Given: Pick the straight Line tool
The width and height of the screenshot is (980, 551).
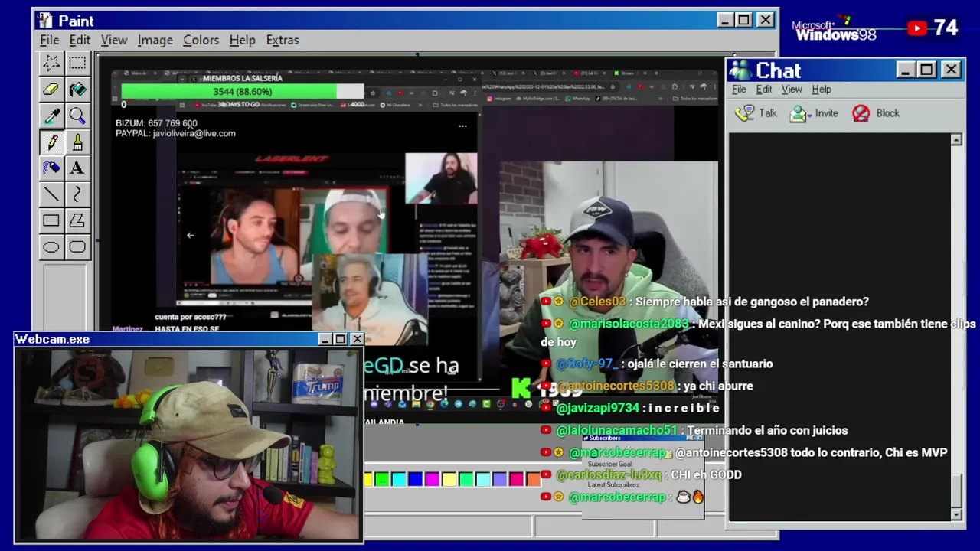Looking at the screenshot, I should [x=51, y=194].
